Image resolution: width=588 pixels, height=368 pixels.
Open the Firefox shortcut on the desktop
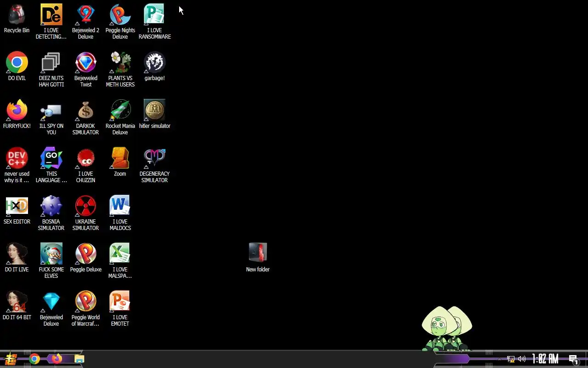tap(17, 110)
